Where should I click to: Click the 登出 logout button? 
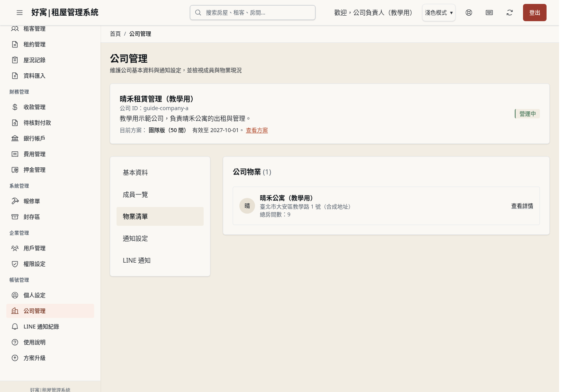click(534, 13)
